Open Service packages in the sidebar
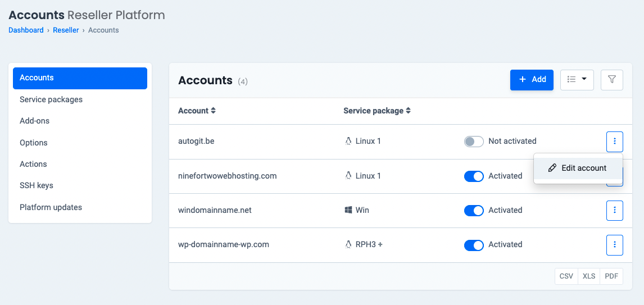This screenshot has height=305, width=644. pyautogui.click(x=51, y=99)
